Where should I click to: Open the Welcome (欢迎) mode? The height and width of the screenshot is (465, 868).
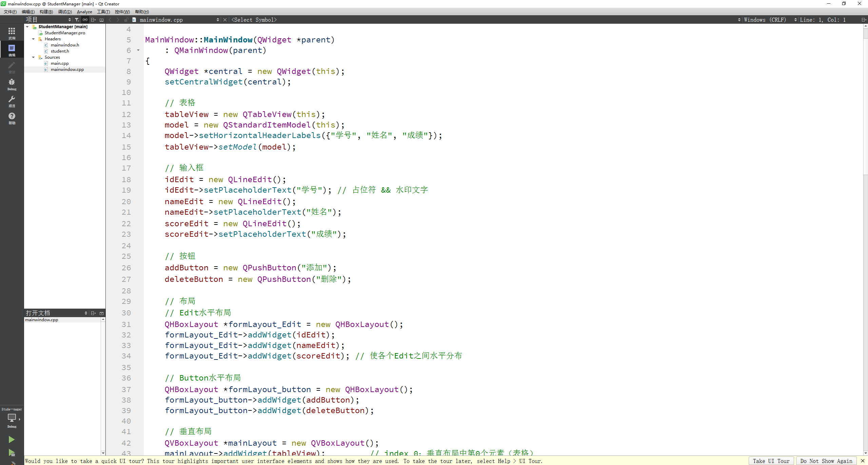pyautogui.click(x=12, y=33)
